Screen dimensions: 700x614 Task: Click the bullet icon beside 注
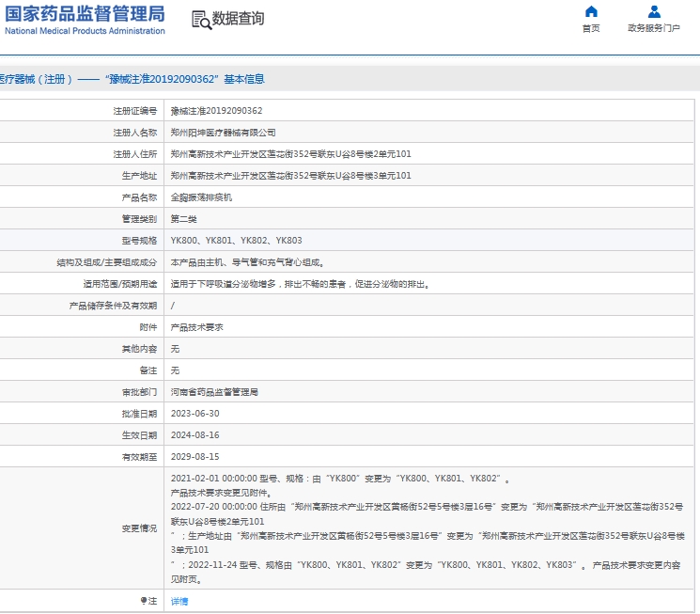tap(144, 601)
